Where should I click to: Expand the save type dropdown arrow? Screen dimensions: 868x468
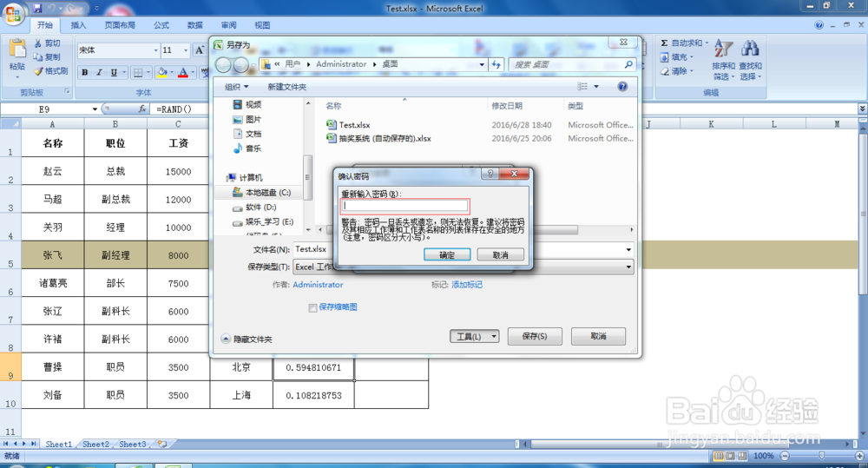[x=628, y=267]
